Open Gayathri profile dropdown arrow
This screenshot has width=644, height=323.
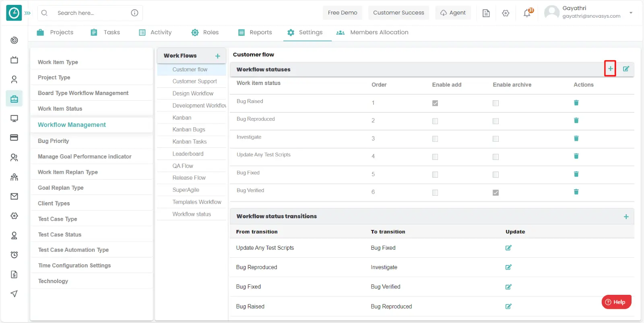pos(631,13)
